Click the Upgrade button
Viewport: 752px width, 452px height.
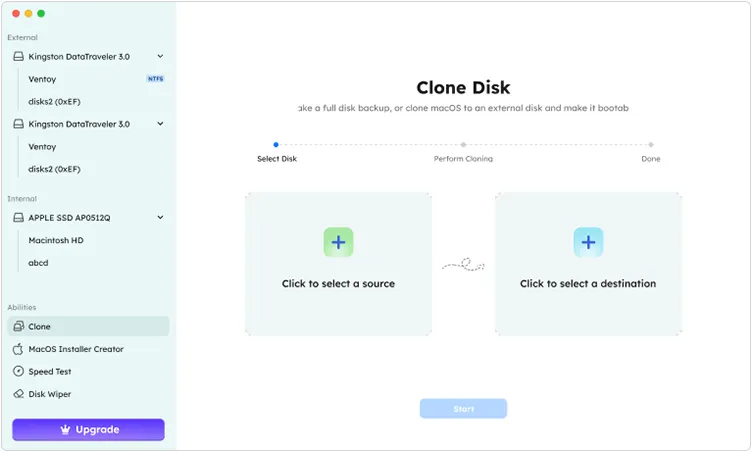(x=88, y=429)
